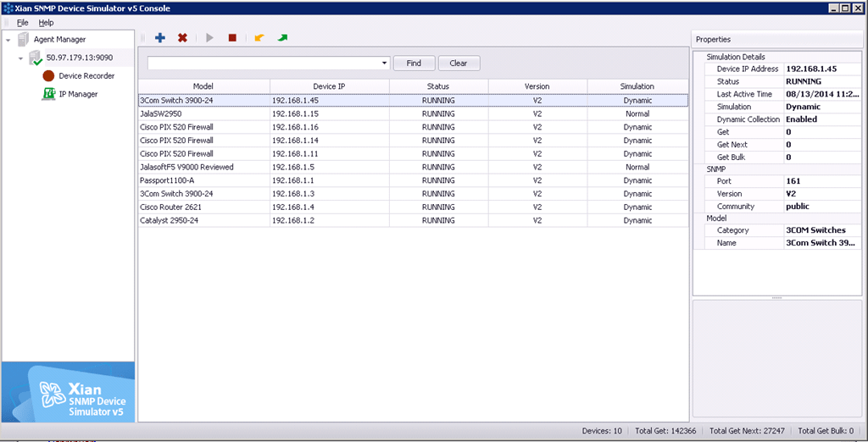
Task: Click the Get Next property row
Action: 782,145
